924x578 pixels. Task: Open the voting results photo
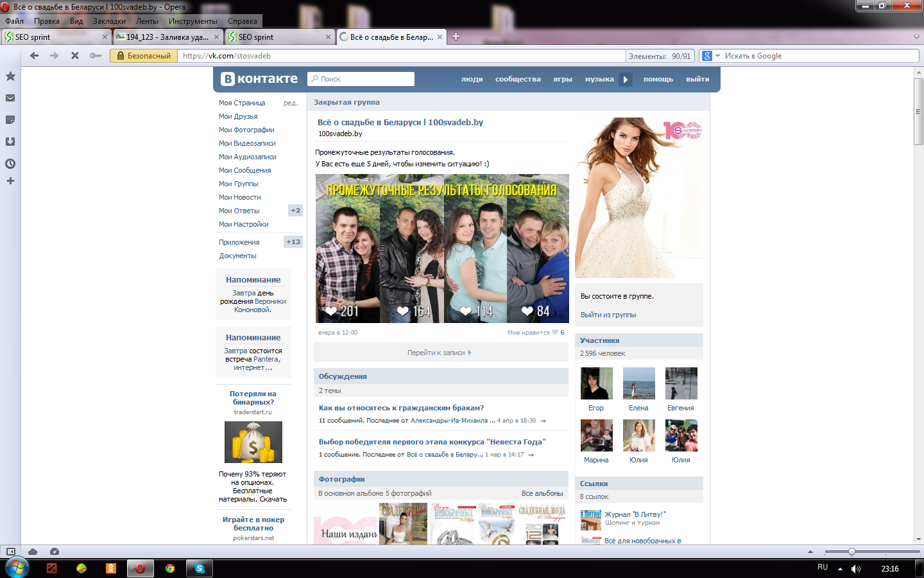442,249
